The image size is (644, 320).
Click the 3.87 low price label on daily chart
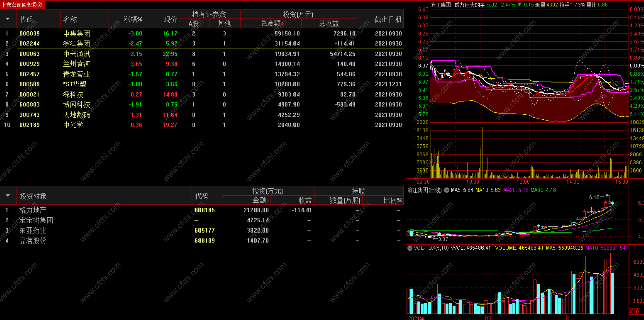point(443,239)
